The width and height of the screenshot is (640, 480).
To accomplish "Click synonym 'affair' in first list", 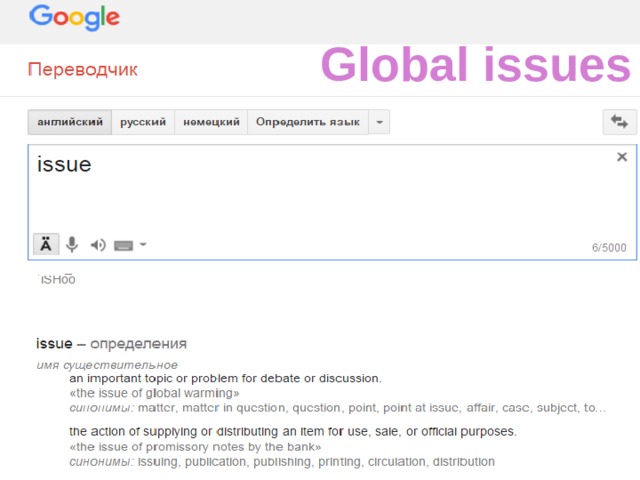I will 480,408.
